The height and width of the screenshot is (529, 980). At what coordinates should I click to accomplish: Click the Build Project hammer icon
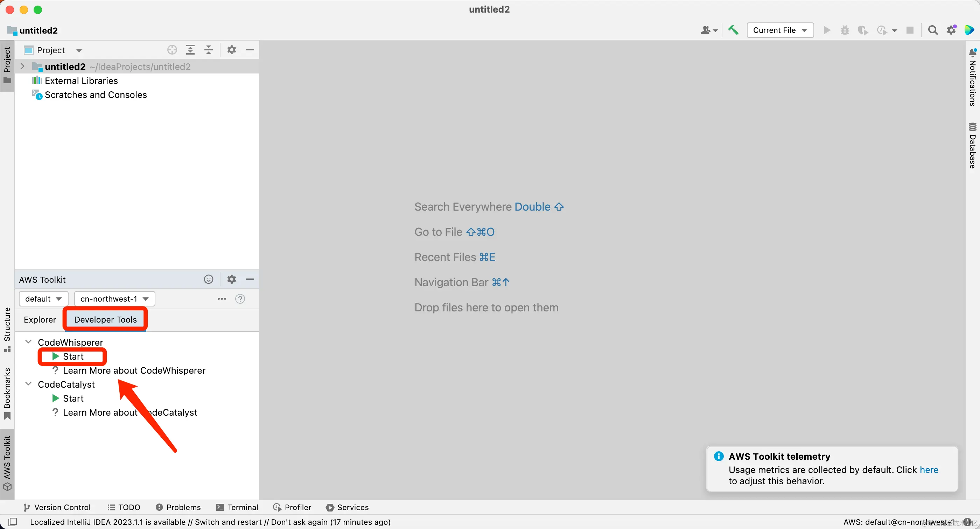[x=733, y=30]
